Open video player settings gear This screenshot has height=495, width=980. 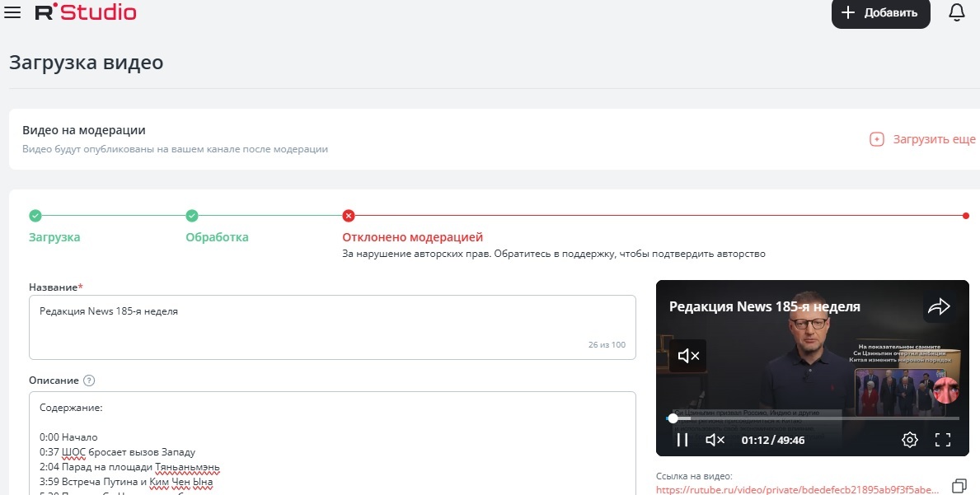click(x=909, y=440)
